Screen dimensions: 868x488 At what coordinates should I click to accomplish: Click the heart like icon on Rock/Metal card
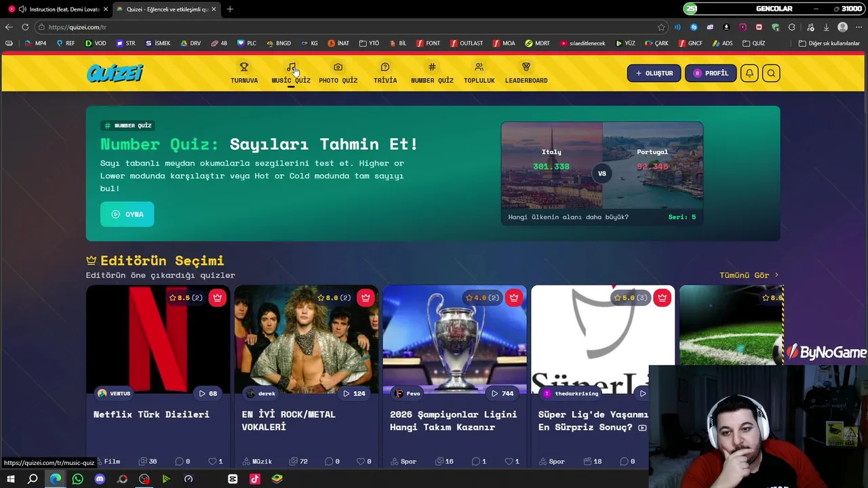point(359,462)
